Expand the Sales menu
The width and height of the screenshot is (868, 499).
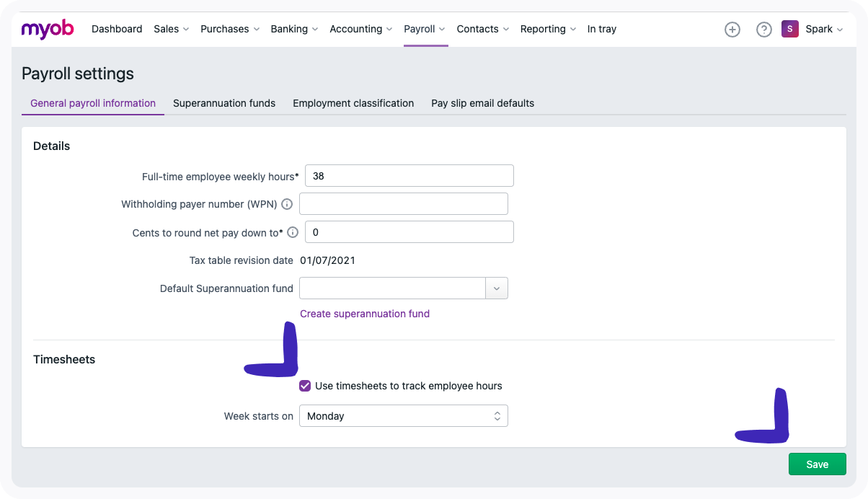(171, 30)
